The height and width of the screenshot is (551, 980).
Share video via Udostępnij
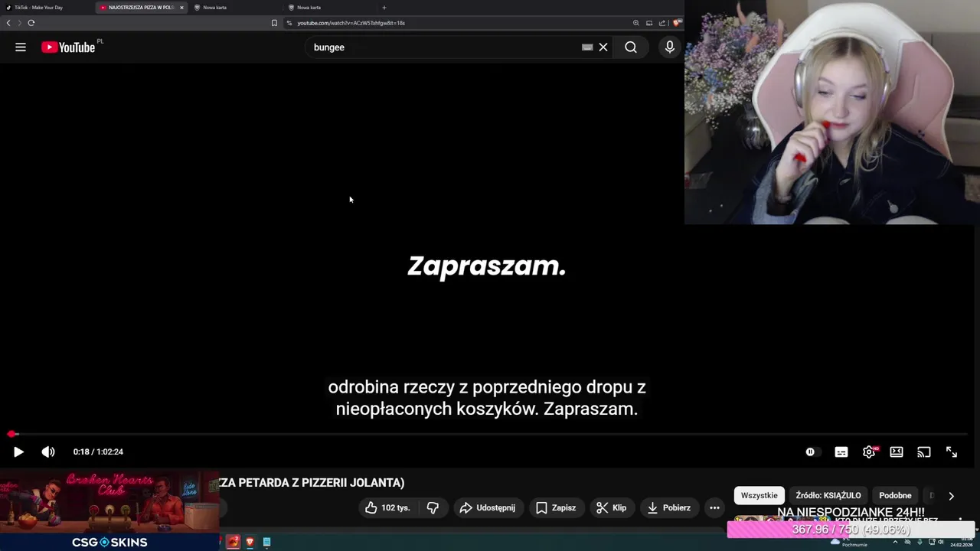(488, 507)
